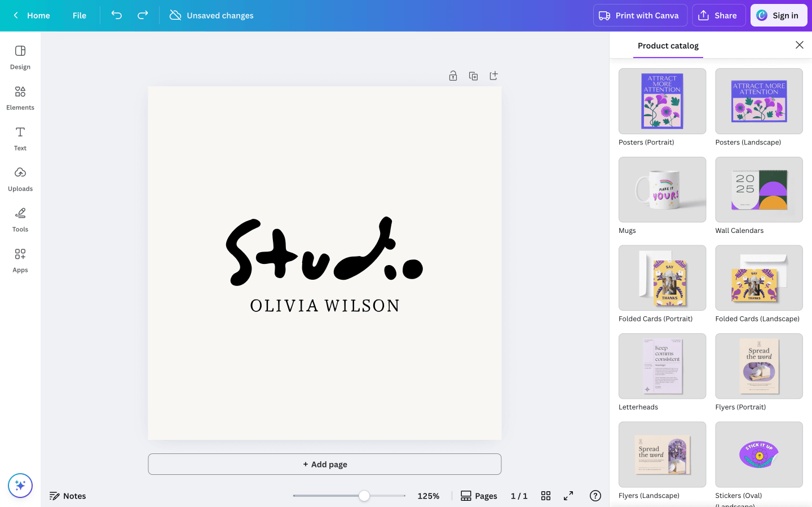This screenshot has width=812, height=507.
Task: Enter full screen presentation mode
Action: click(568, 496)
